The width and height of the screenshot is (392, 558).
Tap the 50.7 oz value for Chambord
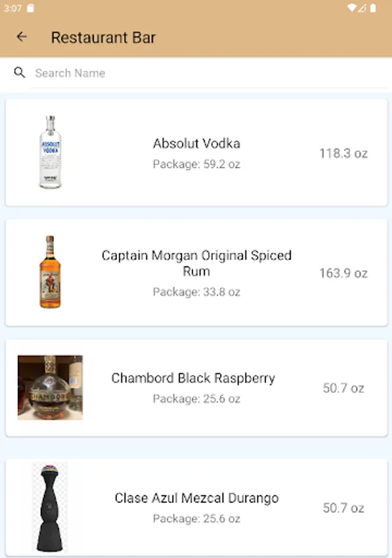pos(344,388)
